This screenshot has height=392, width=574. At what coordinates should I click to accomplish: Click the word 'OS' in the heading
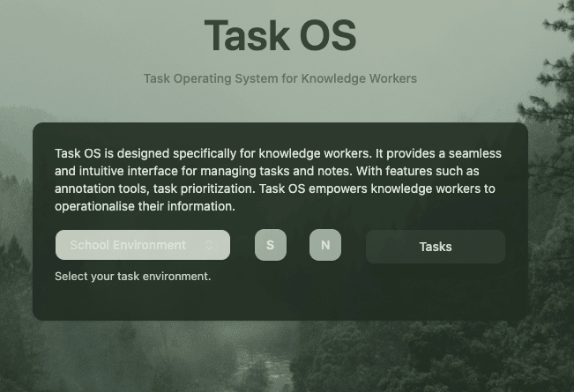coord(328,35)
